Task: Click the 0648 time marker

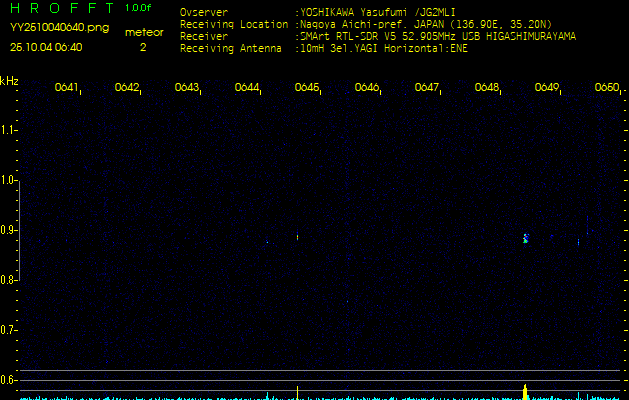Action: click(487, 87)
